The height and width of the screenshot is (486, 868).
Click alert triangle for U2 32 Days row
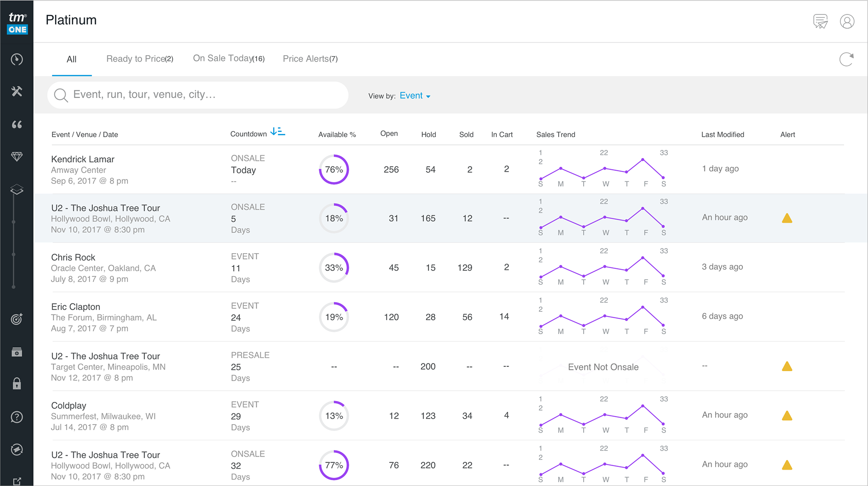[x=787, y=465]
